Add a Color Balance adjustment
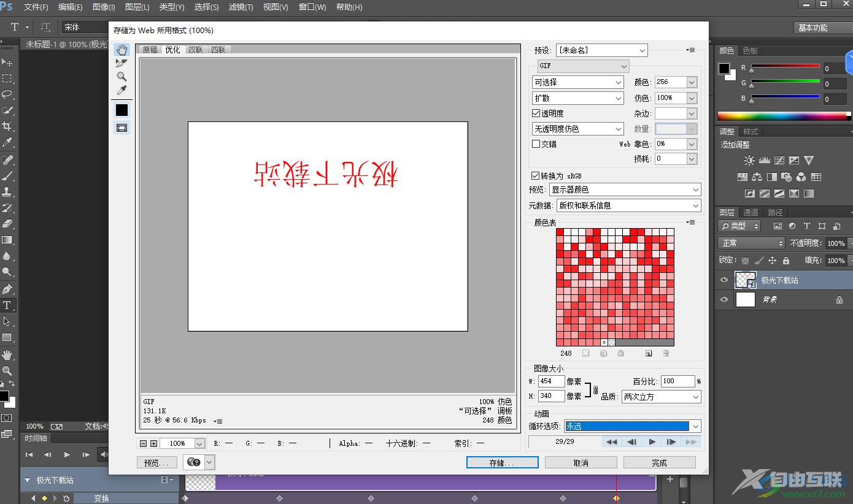This screenshot has height=504, width=853. click(757, 177)
